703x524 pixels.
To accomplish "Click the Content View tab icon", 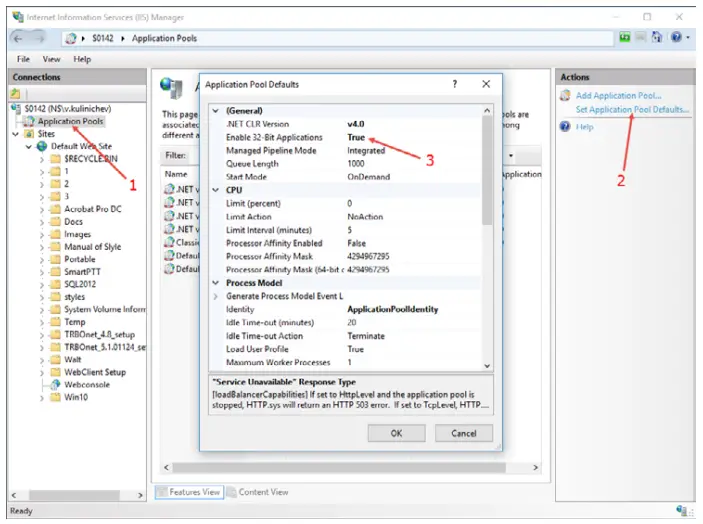I will 232,492.
